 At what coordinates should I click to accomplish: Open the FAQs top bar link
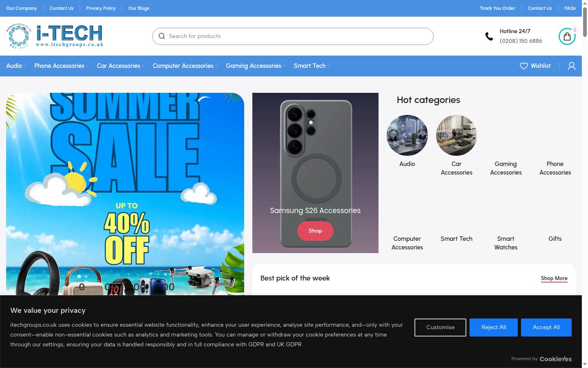pos(570,8)
